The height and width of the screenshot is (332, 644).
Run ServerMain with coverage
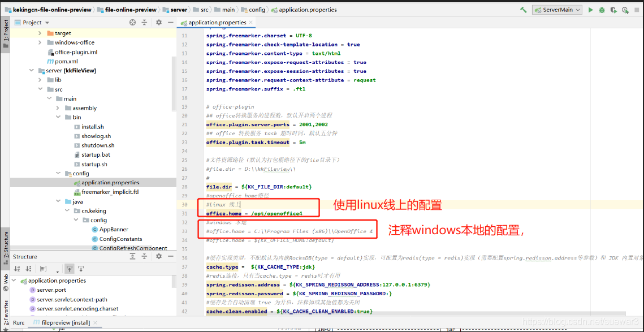[613, 10]
